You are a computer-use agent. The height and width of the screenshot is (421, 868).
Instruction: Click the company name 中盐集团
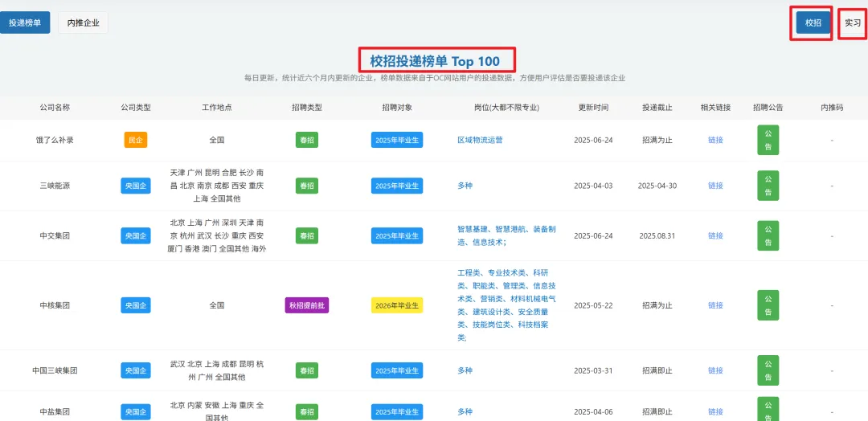coord(55,412)
